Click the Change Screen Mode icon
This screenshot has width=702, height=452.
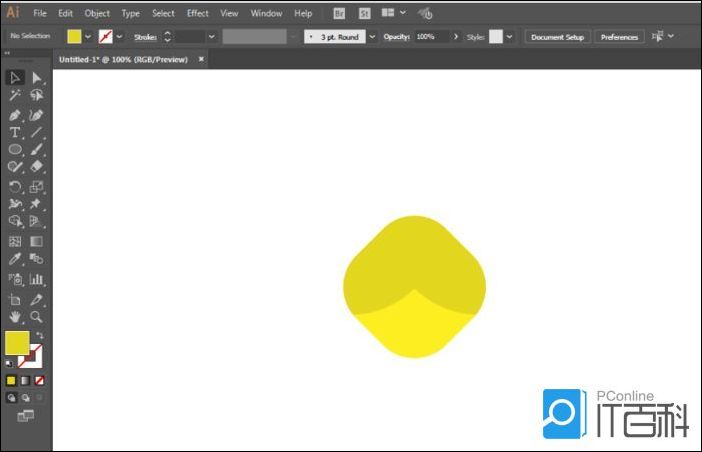point(25,416)
